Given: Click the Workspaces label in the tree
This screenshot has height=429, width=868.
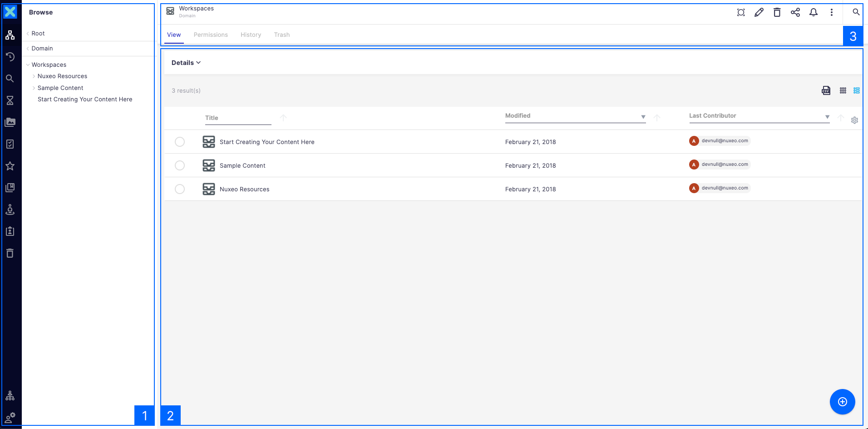Looking at the screenshot, I should pyautogui.click(x=49, y=65).
